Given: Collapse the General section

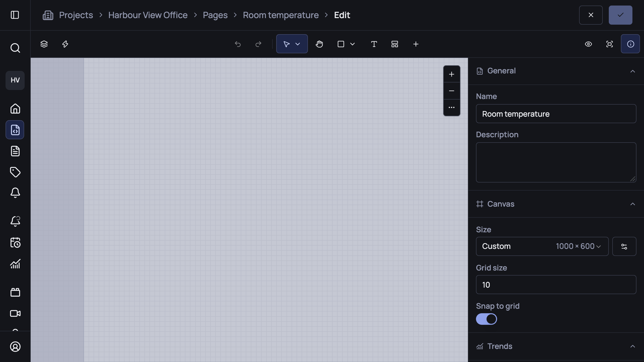Looking at the screenshot, I should click(633, 71).
